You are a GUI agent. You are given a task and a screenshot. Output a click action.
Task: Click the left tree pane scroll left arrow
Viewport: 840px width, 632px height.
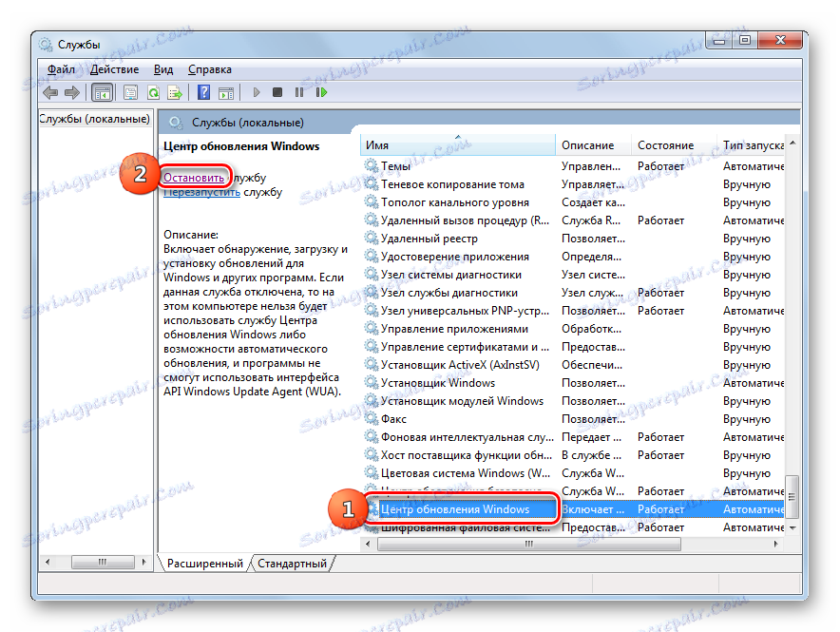click(48, 563)
